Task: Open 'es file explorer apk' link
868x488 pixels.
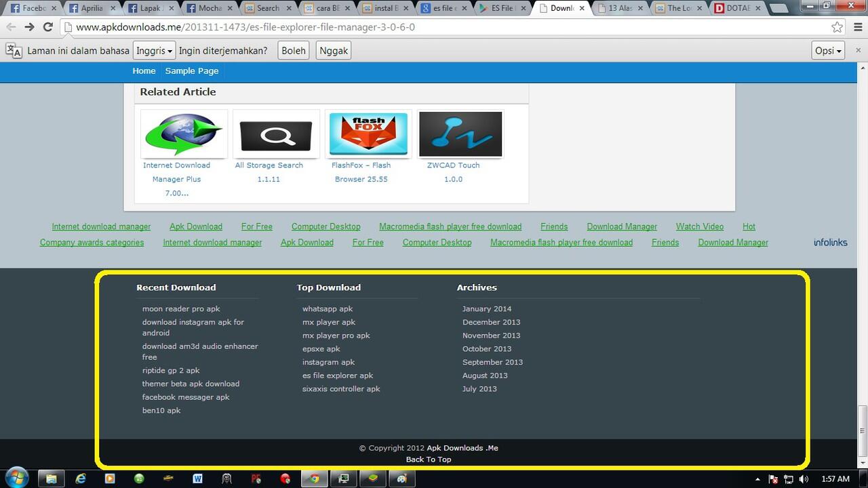Action: [338, 375]
